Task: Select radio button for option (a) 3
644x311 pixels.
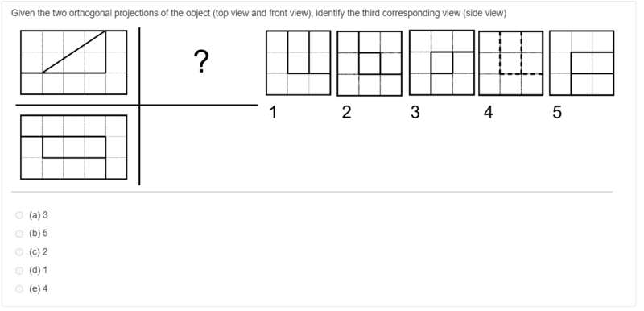Action: coord(19,215)
